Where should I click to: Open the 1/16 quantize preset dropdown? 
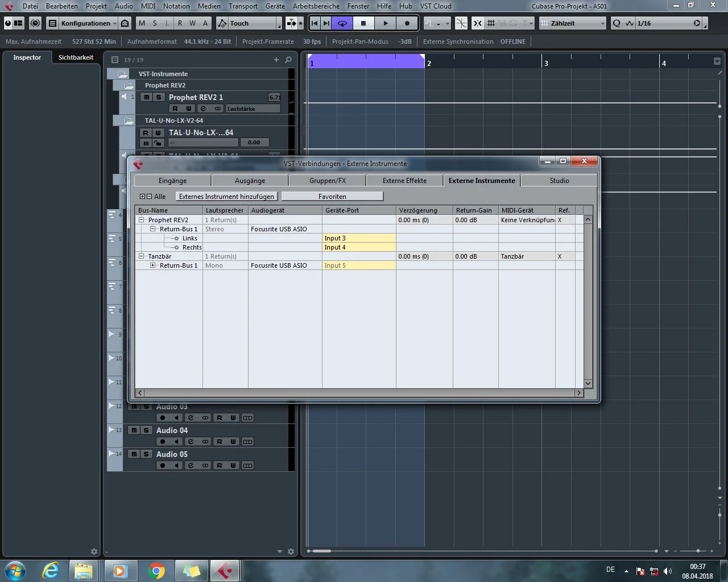tap(669, 23)
